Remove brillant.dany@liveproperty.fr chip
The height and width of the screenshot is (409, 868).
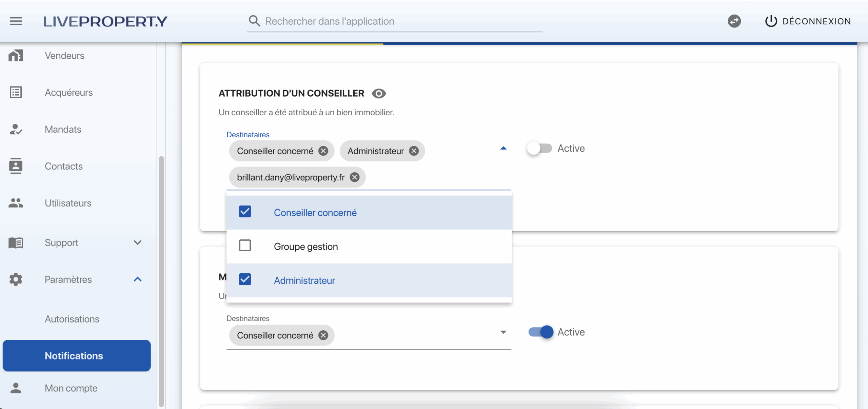pos(355,177)
